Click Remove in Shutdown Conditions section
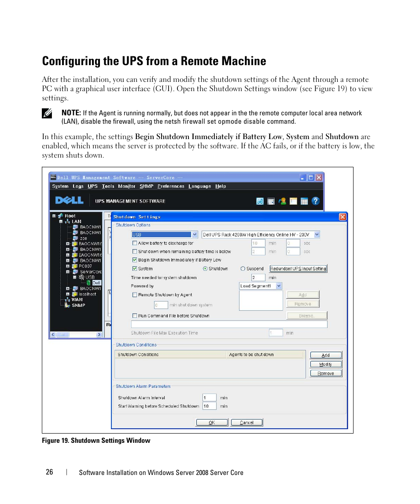Screen dimensions: 420x504 pos(326,373)
